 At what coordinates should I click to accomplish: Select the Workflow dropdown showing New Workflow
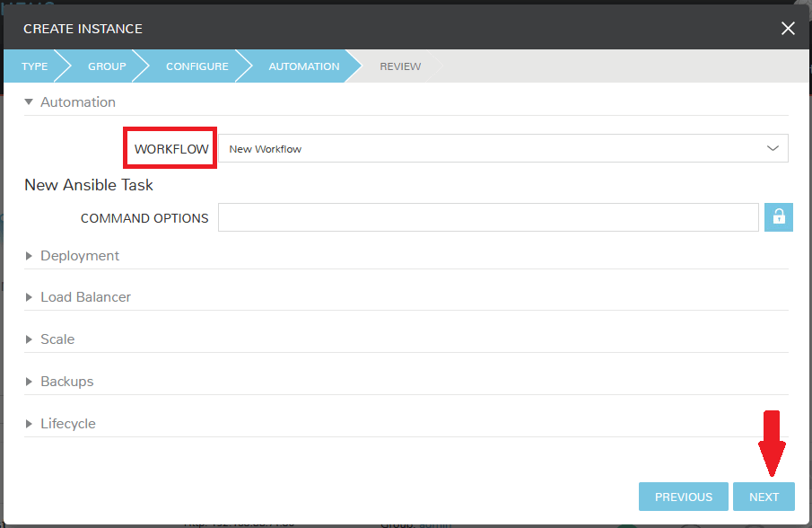(502, 147)
